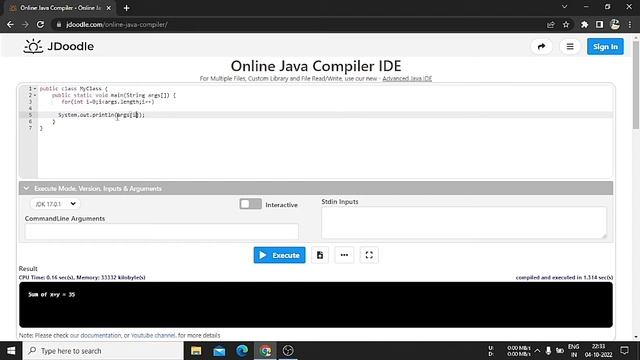Viewport: 640px width, 360px height.
Task: Run the code with the Execute button
Action: point(279,255)
